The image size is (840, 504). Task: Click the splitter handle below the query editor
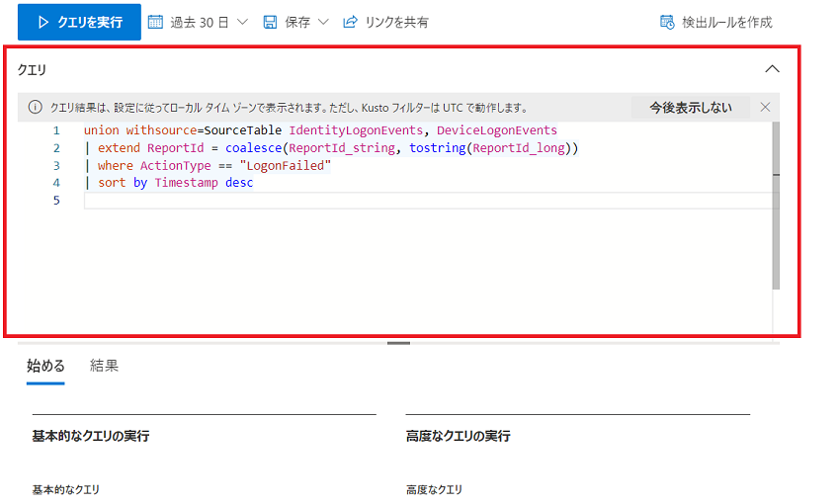pos(398,343)
